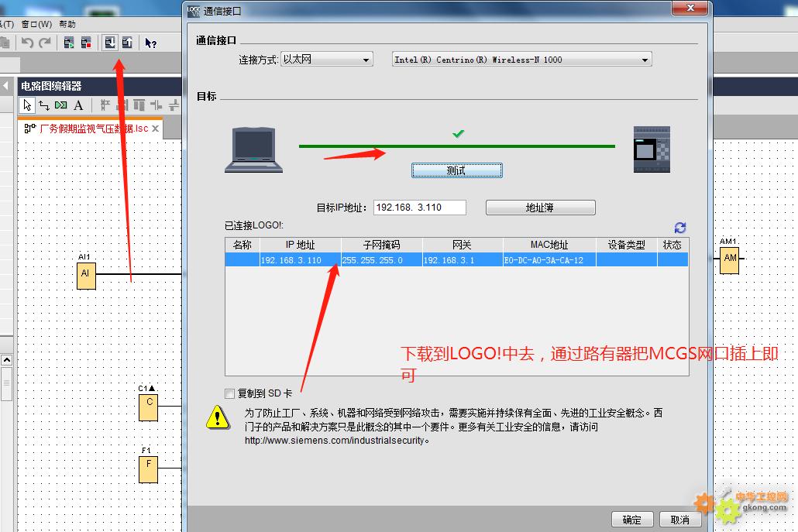The width and height of the screenshot is (798, 532).
Task: Select the AM1 block in diagram
Action: coord(729,260)
